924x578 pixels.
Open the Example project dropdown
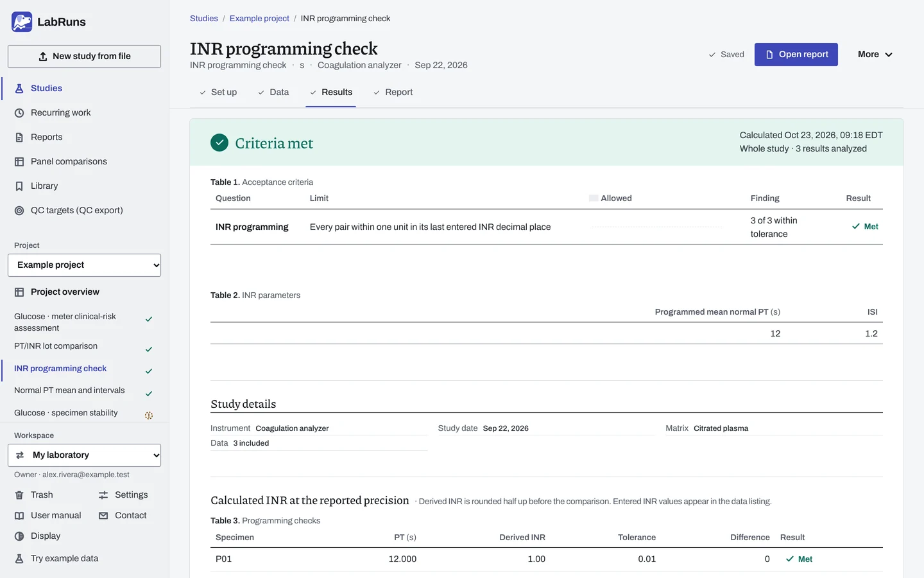coord(84,265)
